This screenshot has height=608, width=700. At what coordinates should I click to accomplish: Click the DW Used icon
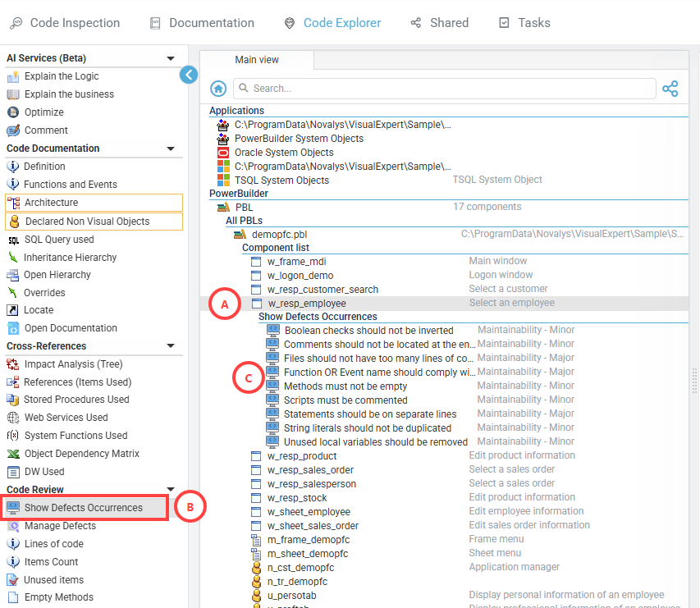(13, 472)
